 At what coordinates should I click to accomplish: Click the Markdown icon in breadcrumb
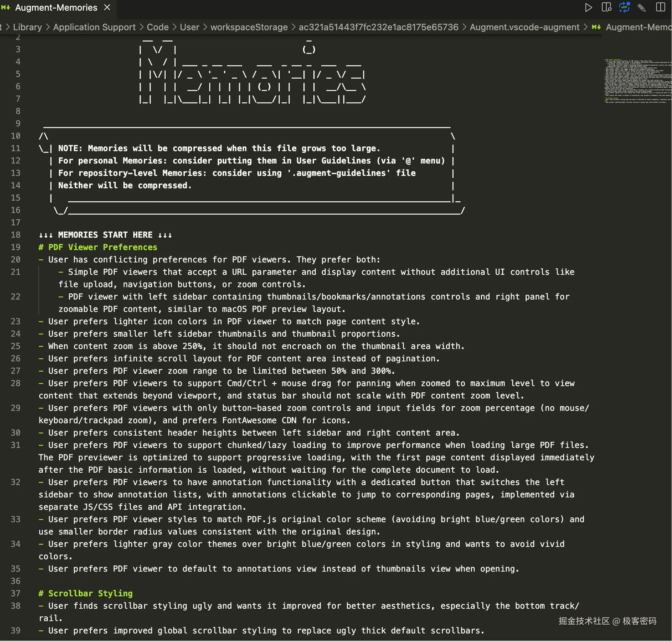[x=596, y=27]
